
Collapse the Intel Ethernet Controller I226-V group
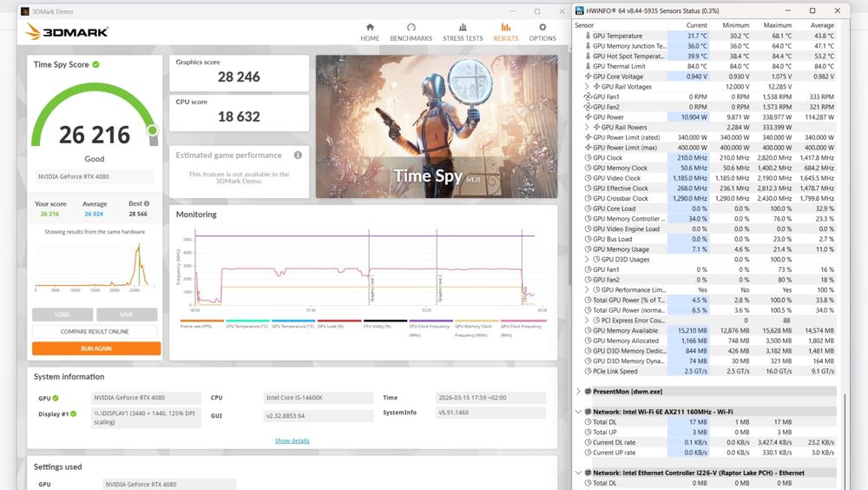578,473
